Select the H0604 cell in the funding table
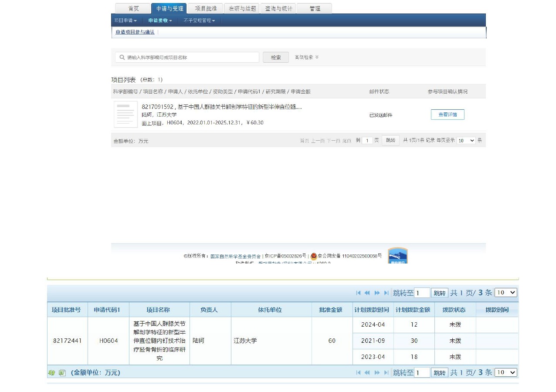556x392 pixels. point(108,341)
